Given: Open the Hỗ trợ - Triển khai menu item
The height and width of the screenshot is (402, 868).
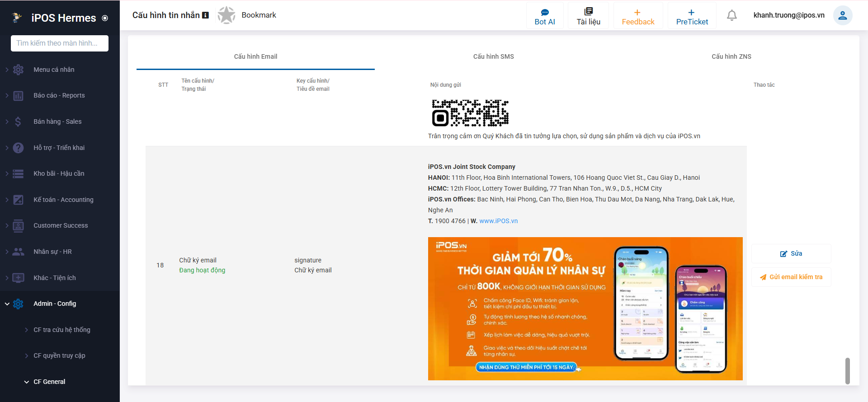Looking at the screenshot, I should pyautogui.click(x=60, y=148).
